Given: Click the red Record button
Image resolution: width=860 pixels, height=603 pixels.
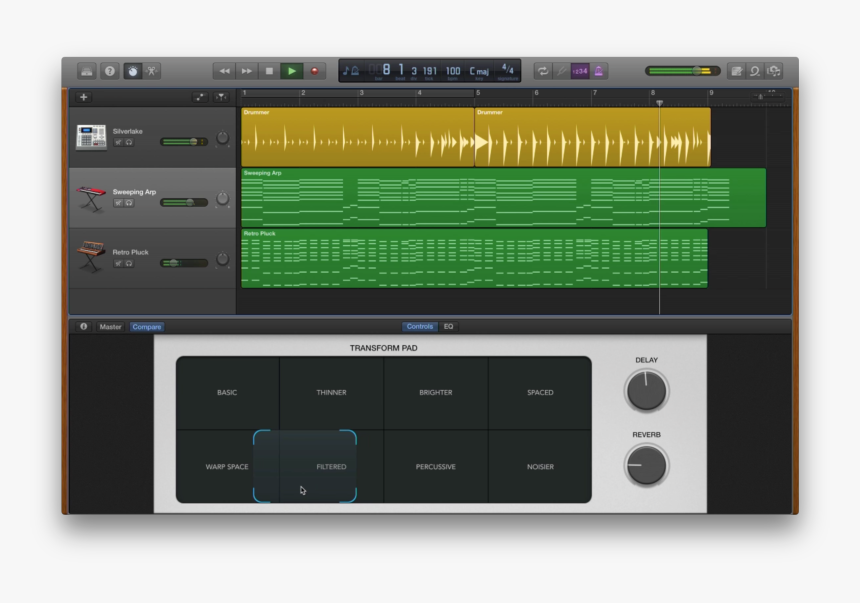Looking at the screenshot, I should coord(315,71).
